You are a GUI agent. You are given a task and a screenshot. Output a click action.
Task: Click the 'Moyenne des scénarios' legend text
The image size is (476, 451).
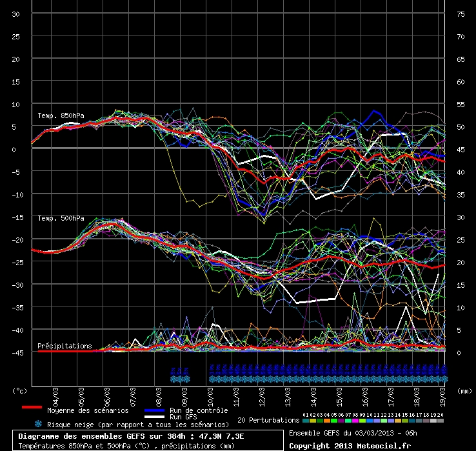(87, 410)
